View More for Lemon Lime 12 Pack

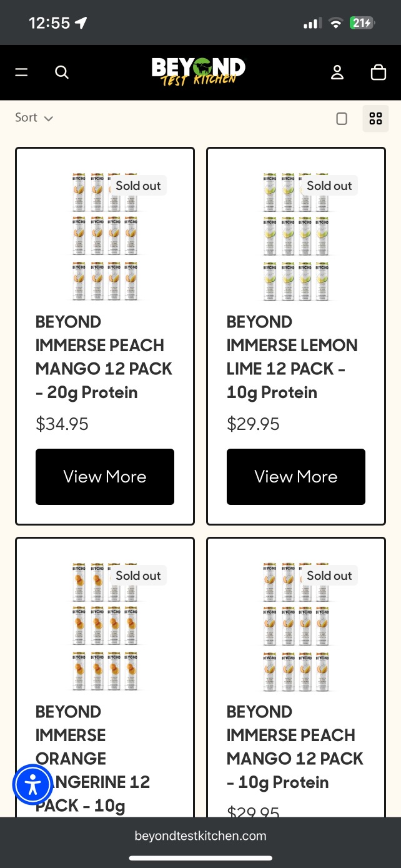[x=296, y=477]
